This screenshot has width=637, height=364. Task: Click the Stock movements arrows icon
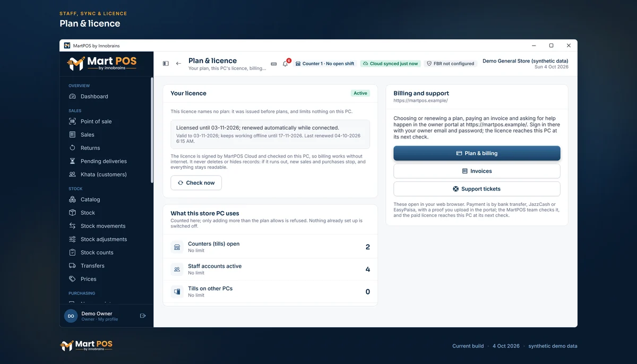tap(72, 226)
